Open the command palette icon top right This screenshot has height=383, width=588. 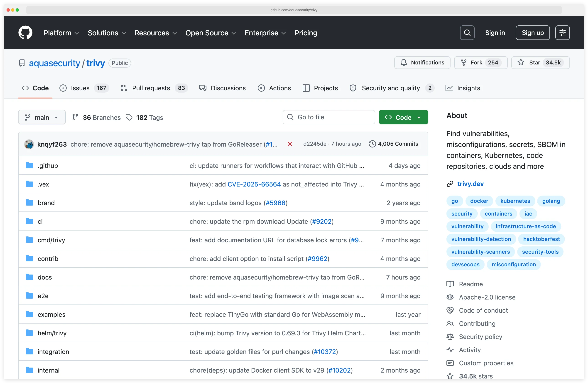562,32
